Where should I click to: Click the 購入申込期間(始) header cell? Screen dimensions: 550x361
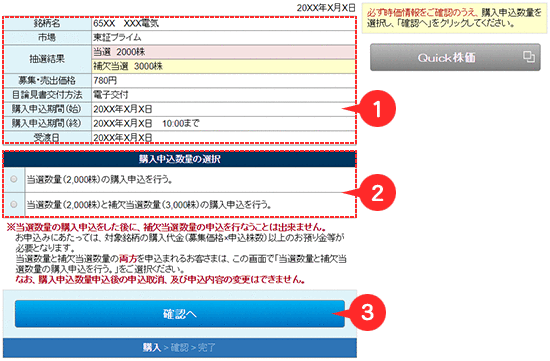tap(47, 109)
